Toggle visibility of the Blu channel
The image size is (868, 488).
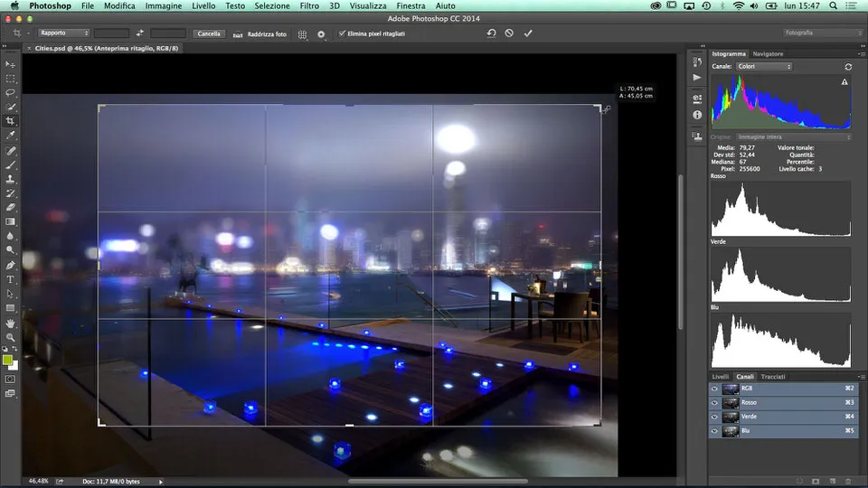coord(714,431)
